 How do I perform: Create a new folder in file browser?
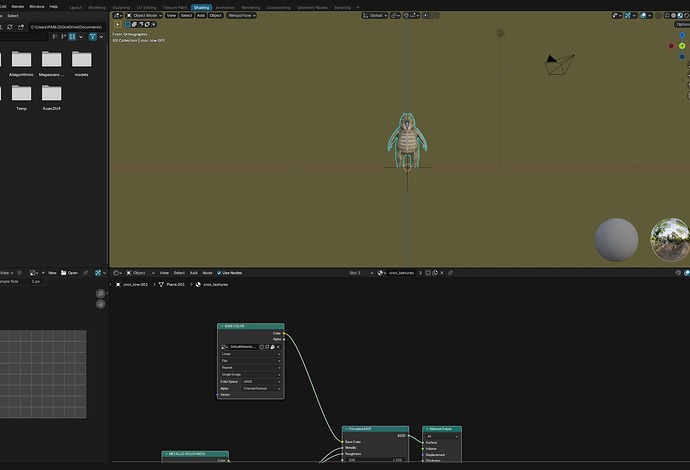coord(21,27)
